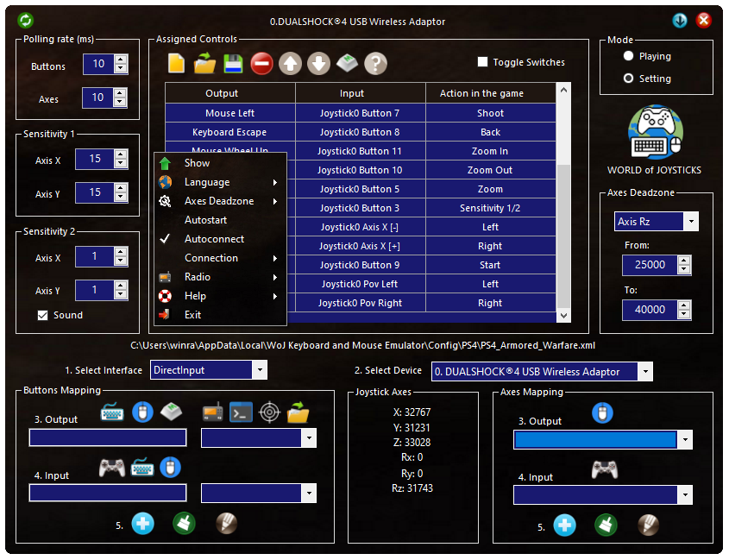Viewport: 729px width, 560px height.
Task: Choose the open folder icon in Buttons Mapping
Action: click(298, 412)
